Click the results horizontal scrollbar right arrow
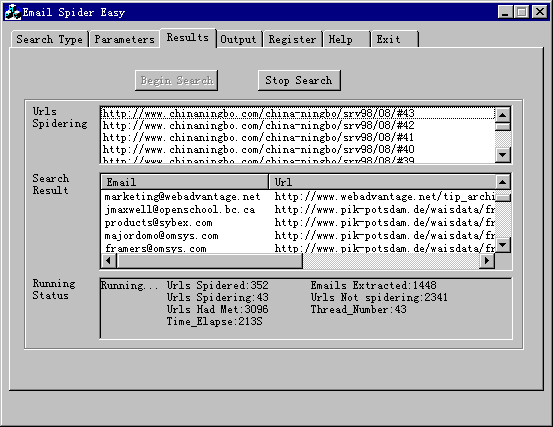Image resolution: width=553 pixels, height=427 pixels. click(x=487, y=261)
